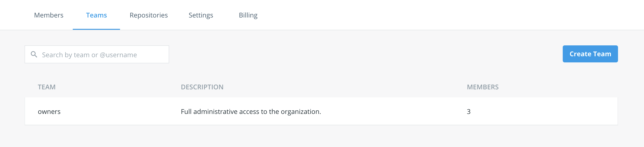
Task: Click the TEAM column header
Action: pos(47,87)
